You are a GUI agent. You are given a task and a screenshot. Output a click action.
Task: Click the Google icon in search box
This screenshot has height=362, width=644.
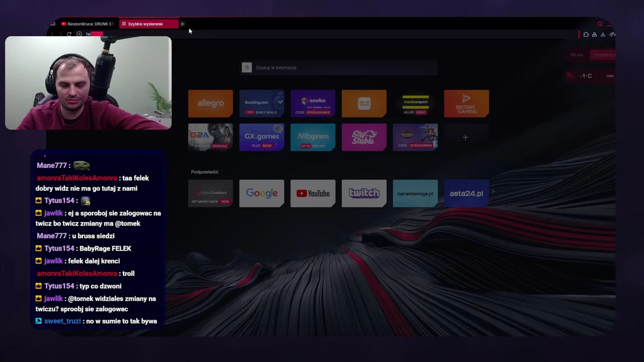click(x=247, y=67)
